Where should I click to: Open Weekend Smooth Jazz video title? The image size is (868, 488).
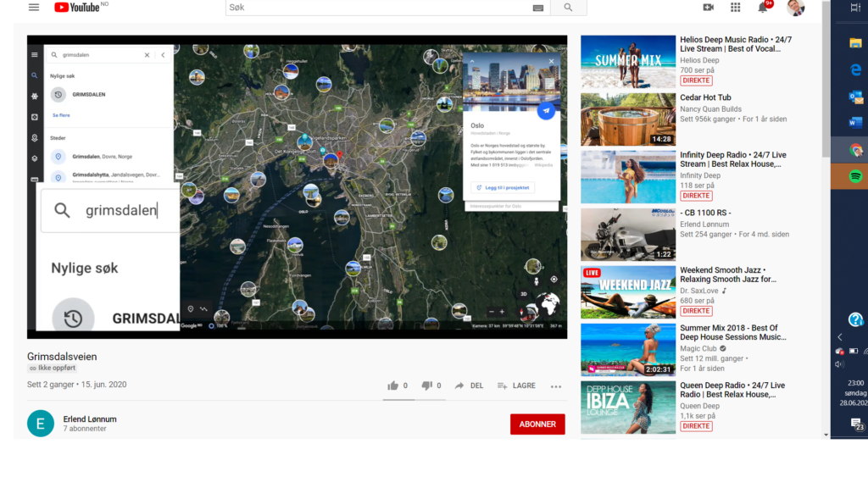point(728,274)
